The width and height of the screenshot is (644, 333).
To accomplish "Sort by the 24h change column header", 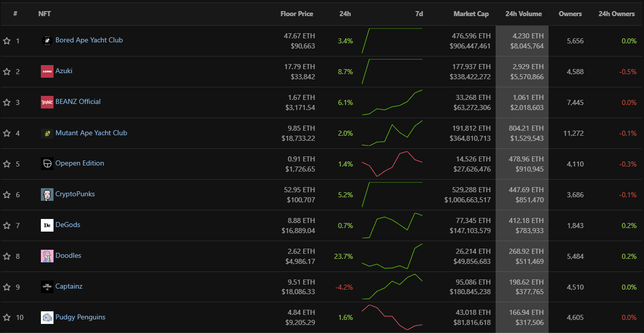I will click(345, 14).
